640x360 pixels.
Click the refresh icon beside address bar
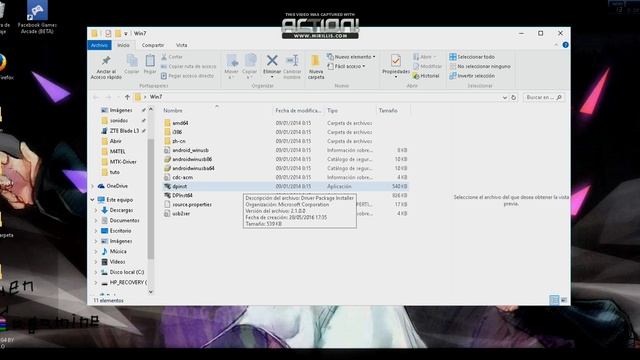tap(513, 98)
